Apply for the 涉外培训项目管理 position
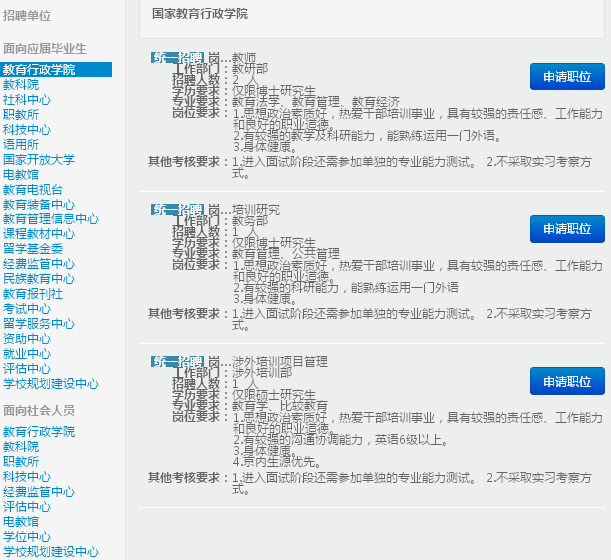The image size is (611, 560). pos(567,381)
